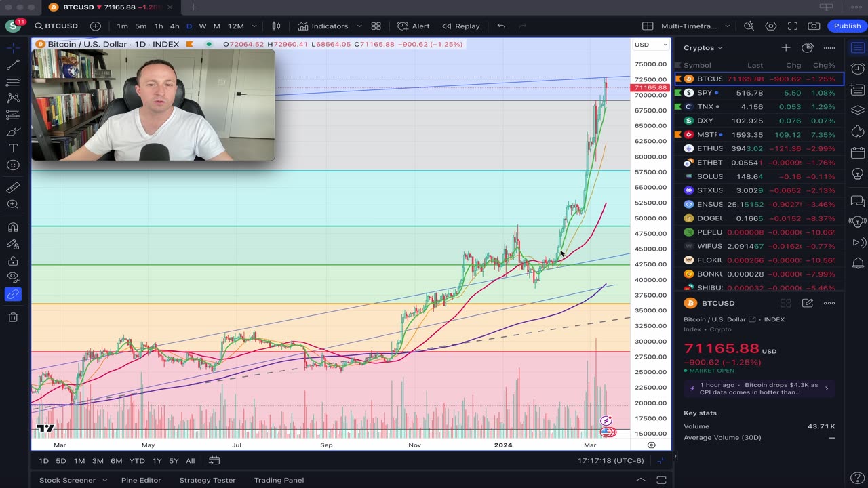
Task: Select the DXY watchlist row
Action: pyautogui.click(x=759, y=121)
